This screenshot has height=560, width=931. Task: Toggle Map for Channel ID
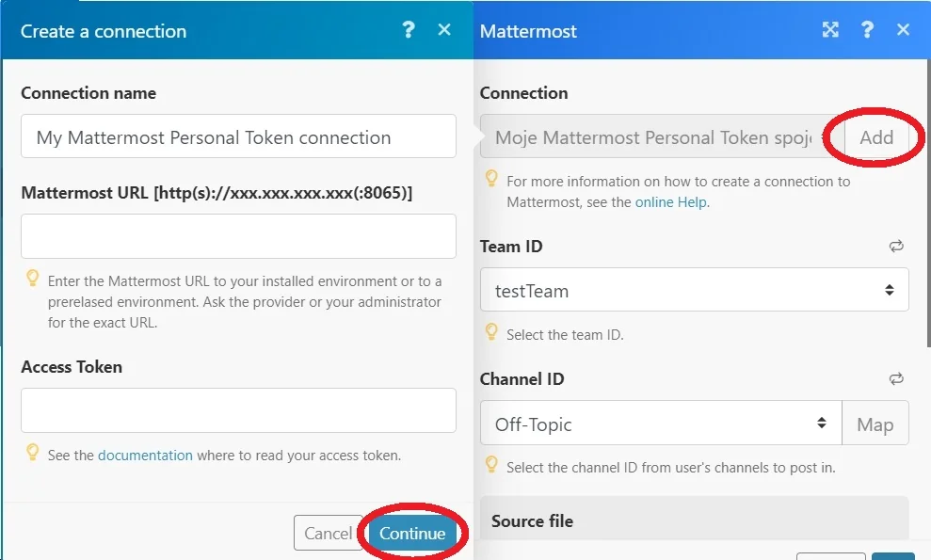coord(875,424)
